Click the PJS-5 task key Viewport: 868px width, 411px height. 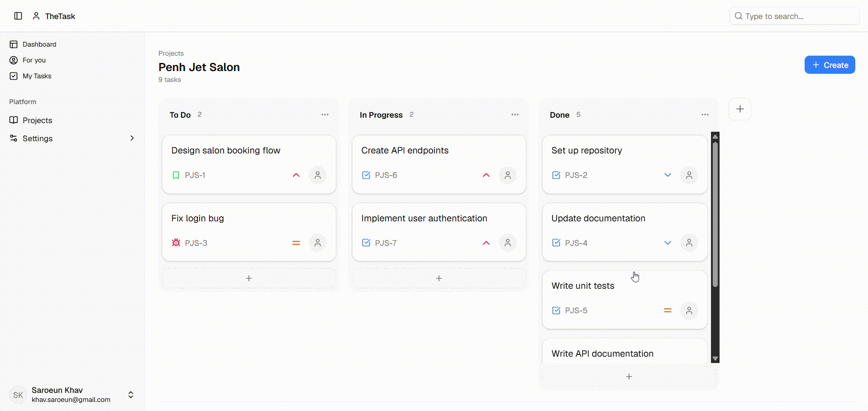point(576,311)
